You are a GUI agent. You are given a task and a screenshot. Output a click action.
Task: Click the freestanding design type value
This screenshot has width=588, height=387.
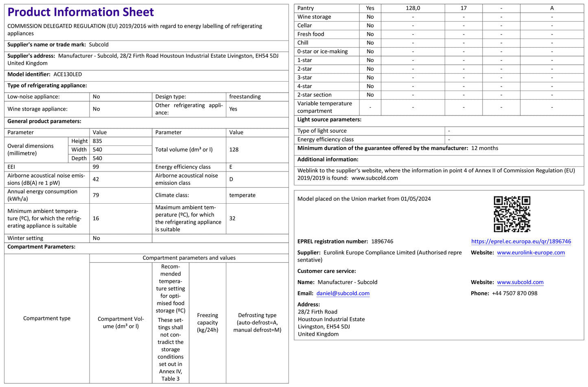tap(245, 97)
